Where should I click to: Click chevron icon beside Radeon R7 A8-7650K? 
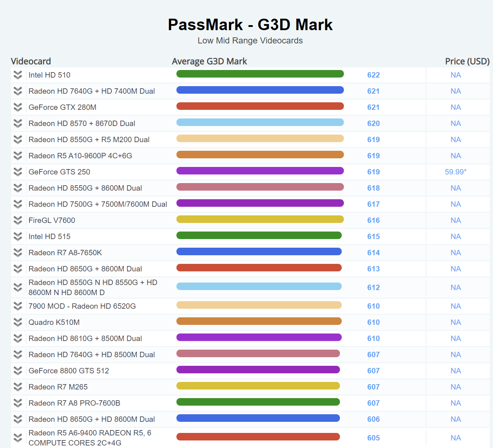pyautogui.click(x=18, y=253)
